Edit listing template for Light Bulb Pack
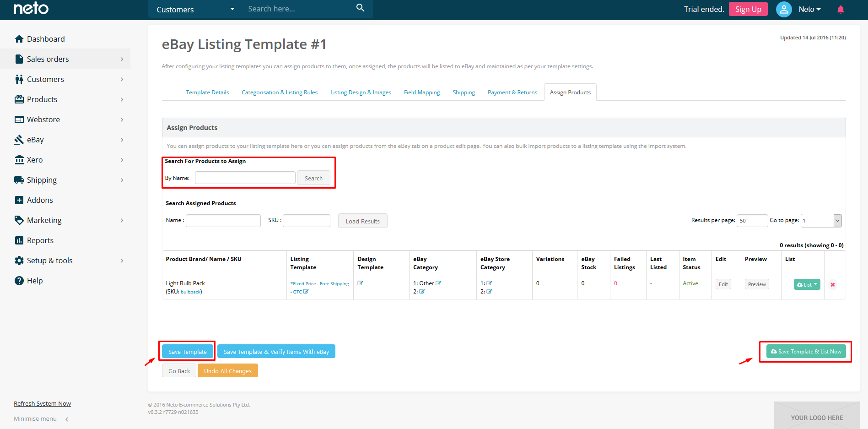This screenshot has width=868, height=429. point(306,292)
